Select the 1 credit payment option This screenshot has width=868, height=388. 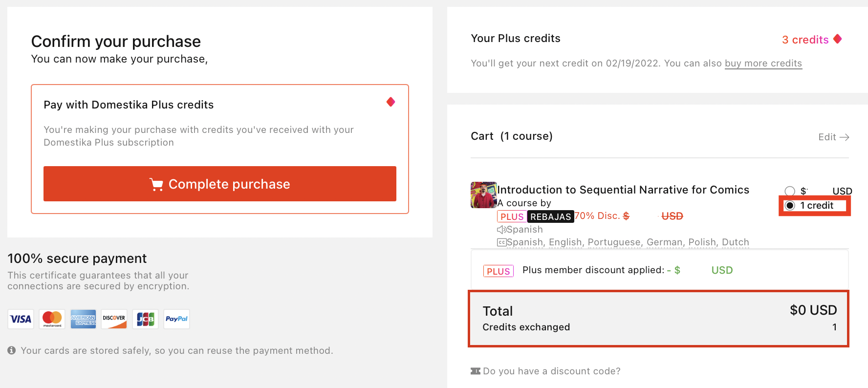point(790,206)
